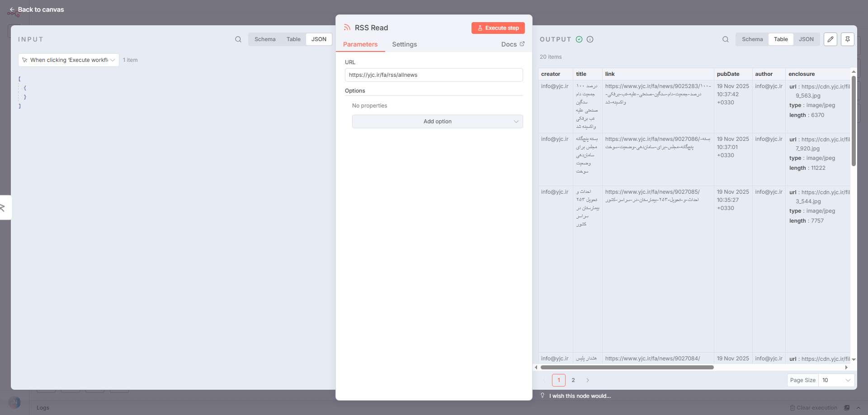This screenshot has height=415, width=868.
Task: Switch input view to Table
Action: tap(293, 39)
